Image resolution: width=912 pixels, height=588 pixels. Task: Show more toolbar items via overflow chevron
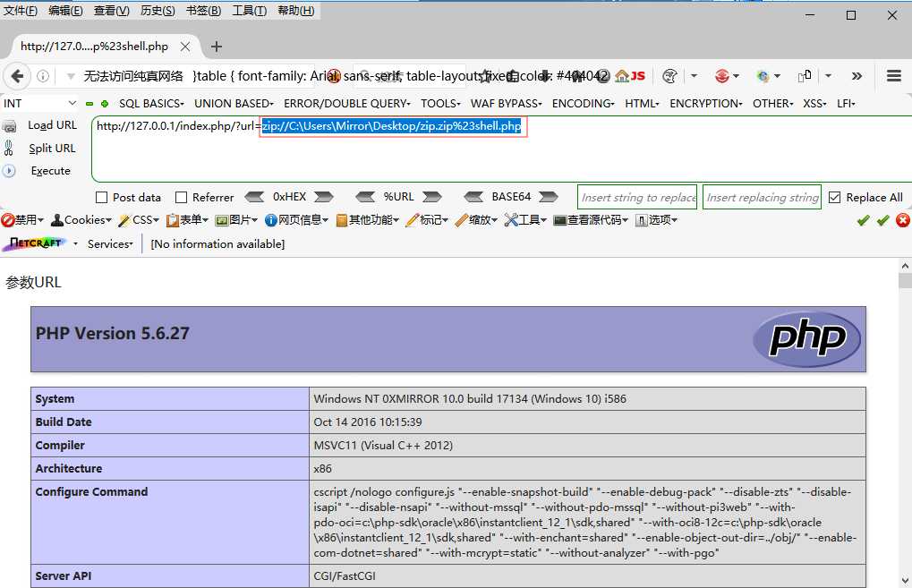(857, 76)
